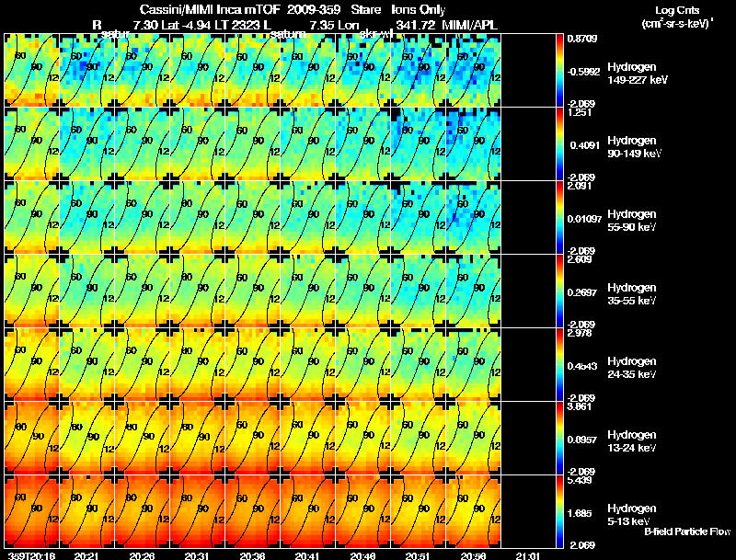Click the '0.0957' color scale value
Screen dimensions: 736x560
point(582,440)
